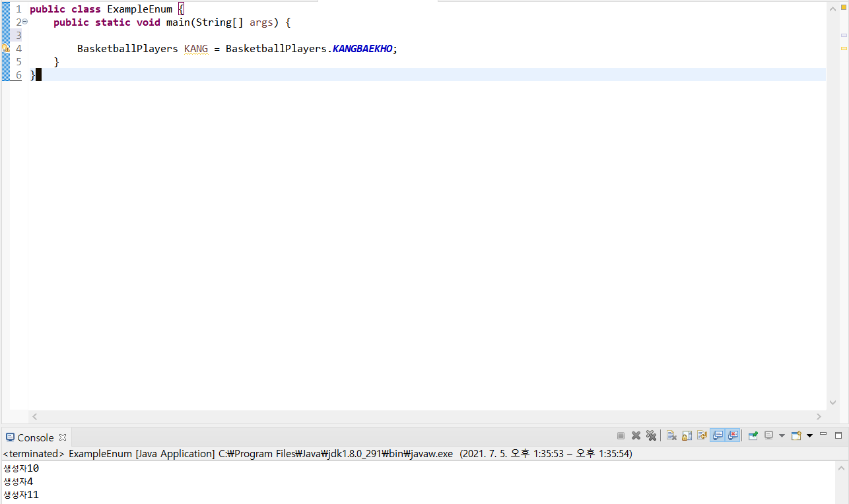Pin the Console view
The width and height of the screenshot is (849, 504).
click(x=753, y=435)
